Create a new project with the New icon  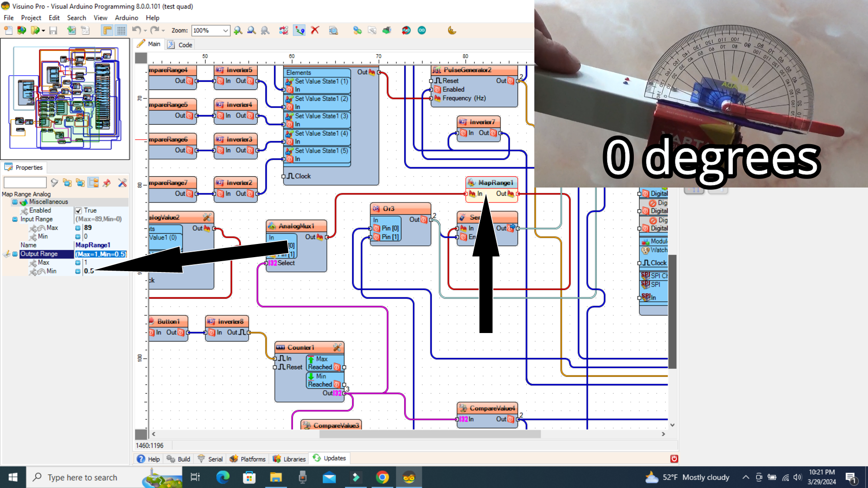8,30
